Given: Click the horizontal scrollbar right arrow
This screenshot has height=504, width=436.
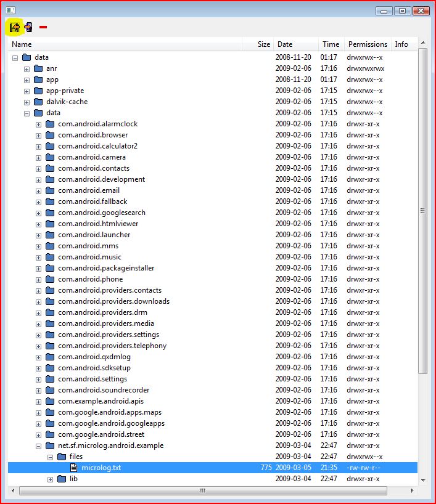Looking at the screenshot, I should pos(412,490).
